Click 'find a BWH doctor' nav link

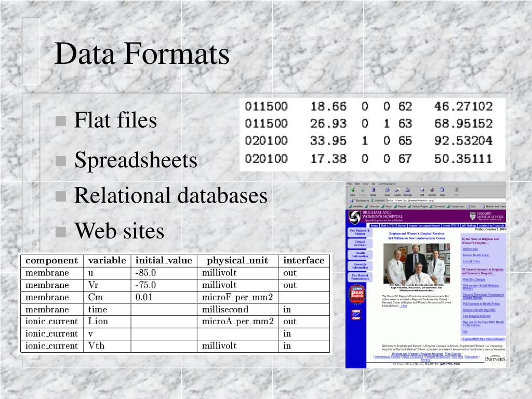(394, 225)
